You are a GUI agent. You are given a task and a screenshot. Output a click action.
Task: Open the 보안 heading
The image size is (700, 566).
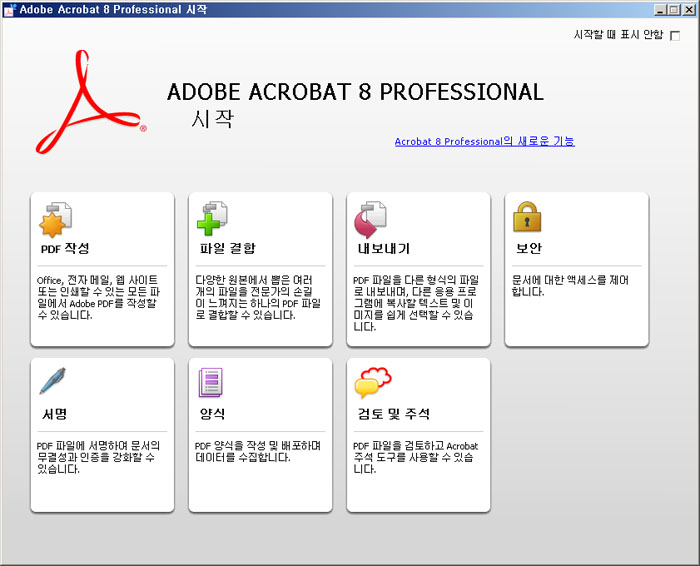point(529,248)
